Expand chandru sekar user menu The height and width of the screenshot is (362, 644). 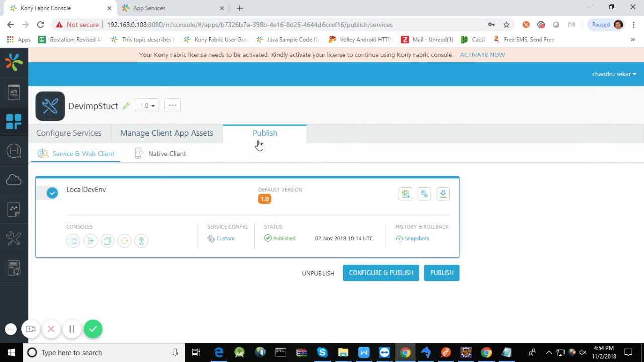coord(614,74)
